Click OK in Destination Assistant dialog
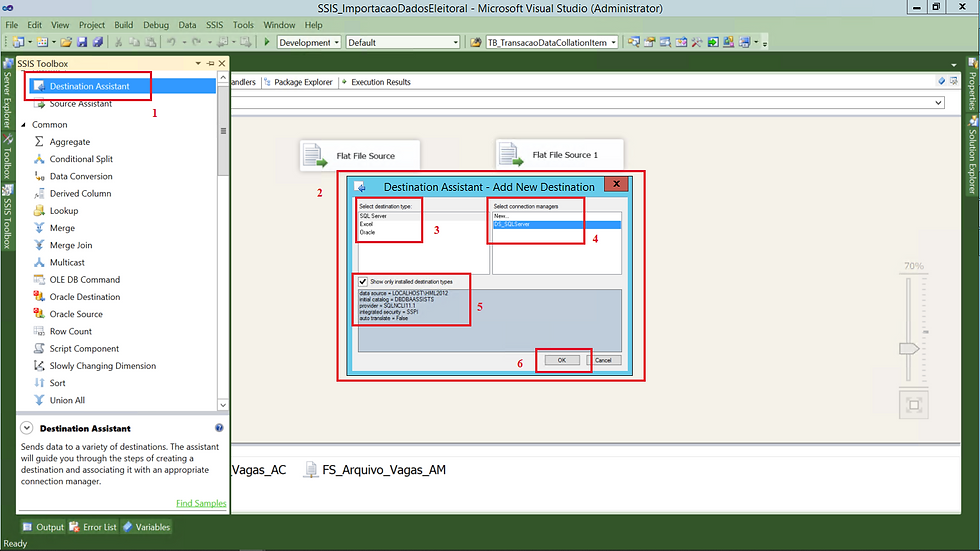The image size is (980, 551). coord(562,360)
